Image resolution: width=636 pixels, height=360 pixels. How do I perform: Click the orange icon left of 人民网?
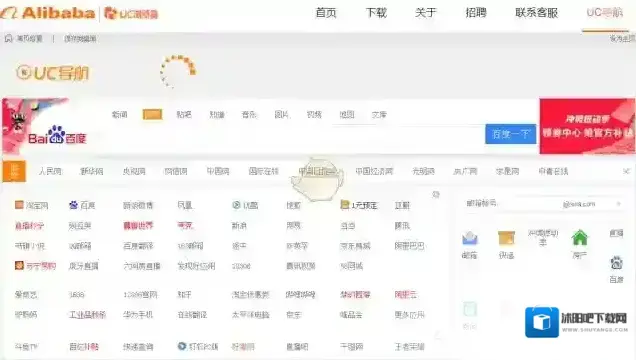[14, 171]
